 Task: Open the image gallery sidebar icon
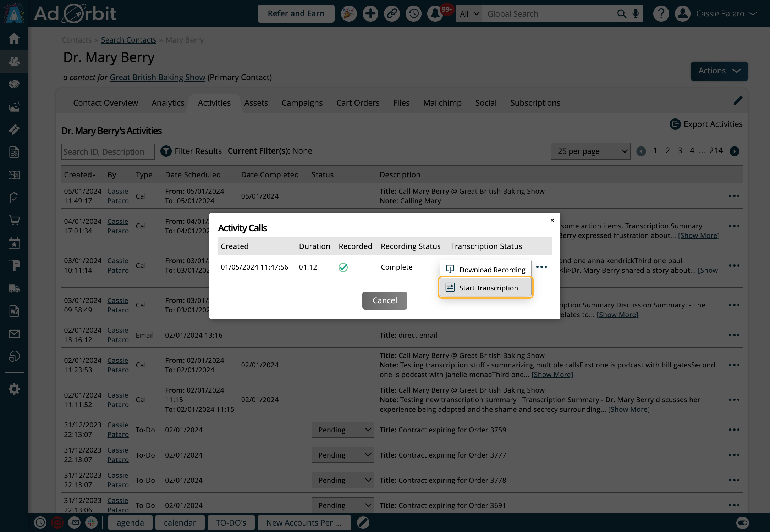coord(14,107)
